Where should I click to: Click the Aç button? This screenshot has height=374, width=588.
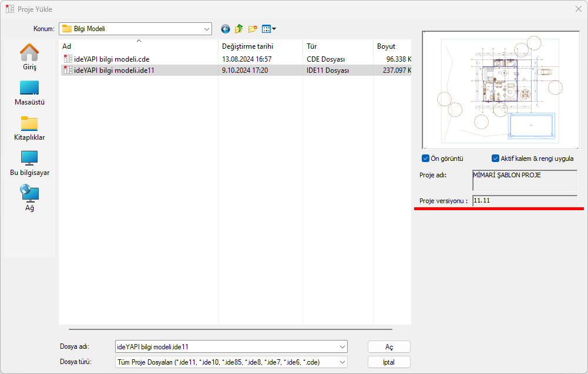389,347
